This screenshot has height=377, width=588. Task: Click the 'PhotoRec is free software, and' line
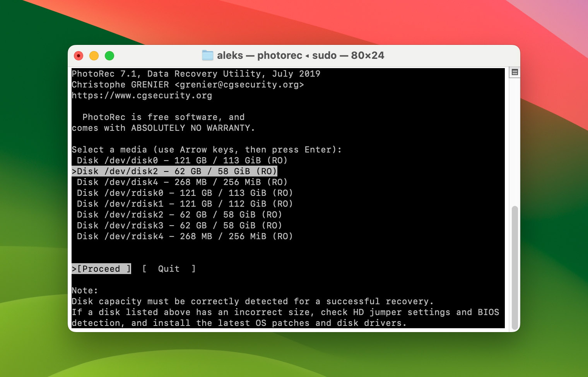163,117
